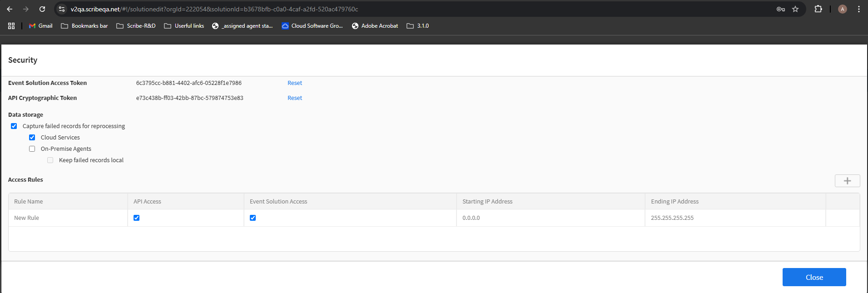
Task: Open the profile avatar menu
Action: (843, 9)
